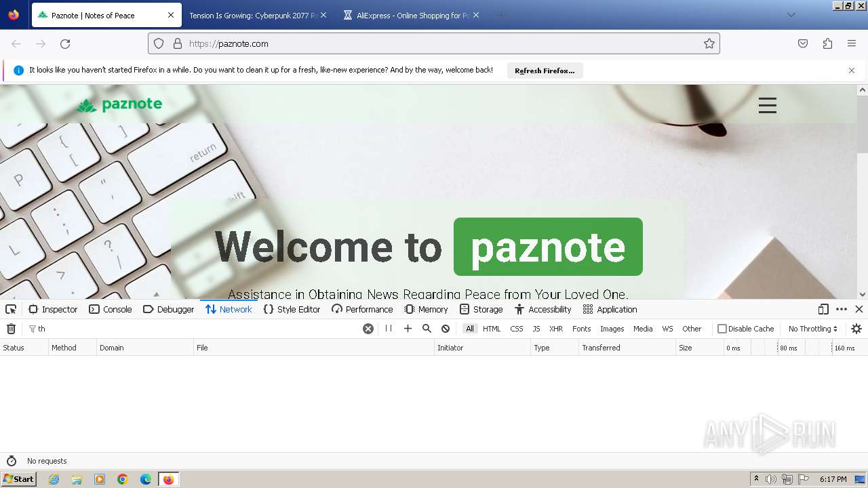Open the paznote hamburger site menu

tap(767, 105)
